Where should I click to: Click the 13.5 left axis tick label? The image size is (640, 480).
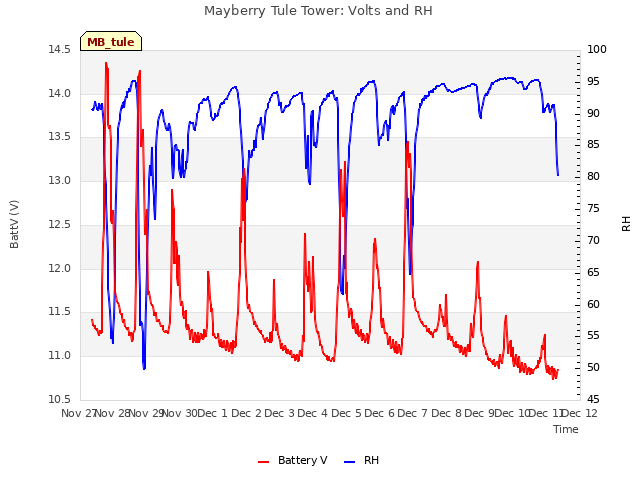[59, 136]
